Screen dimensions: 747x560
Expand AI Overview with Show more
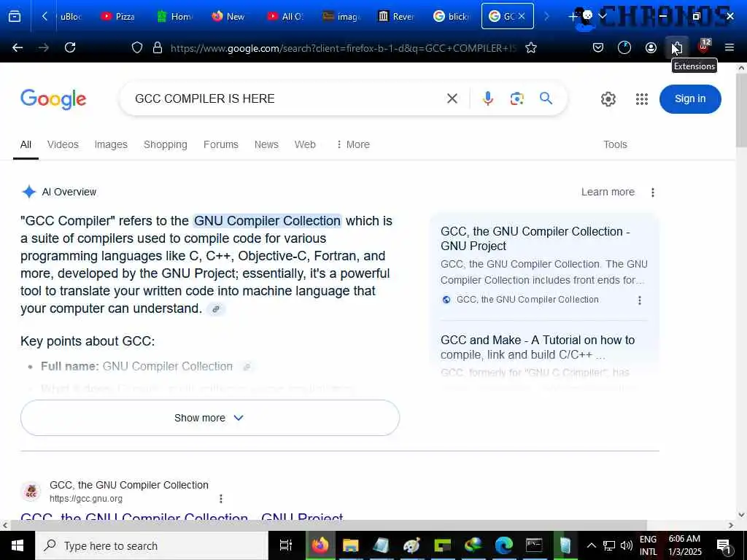pos(210,418)
